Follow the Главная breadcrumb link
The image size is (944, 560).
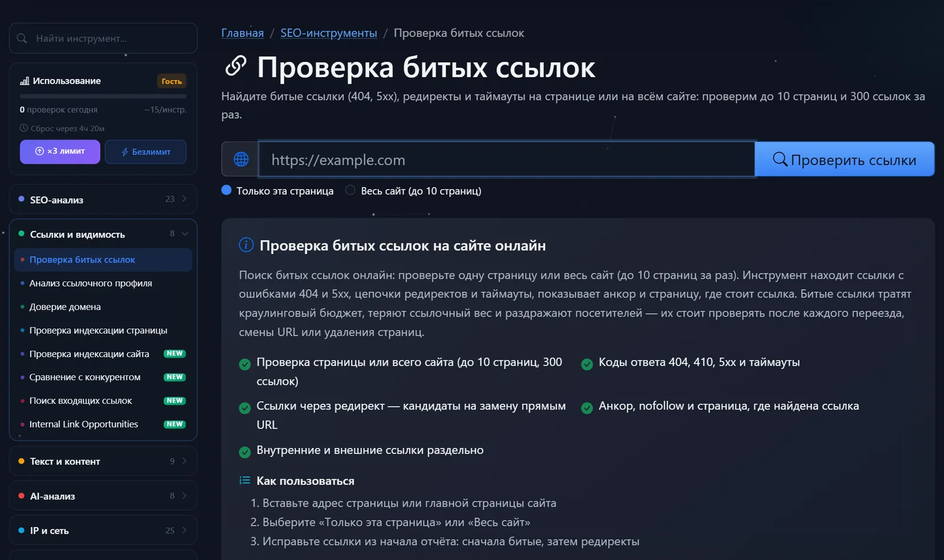242,33
